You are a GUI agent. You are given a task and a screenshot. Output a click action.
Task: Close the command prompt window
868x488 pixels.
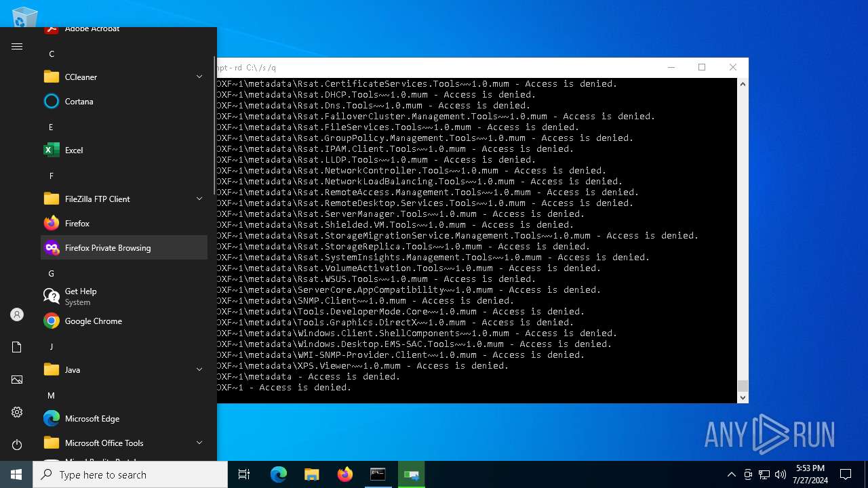(x=733, y=67)
